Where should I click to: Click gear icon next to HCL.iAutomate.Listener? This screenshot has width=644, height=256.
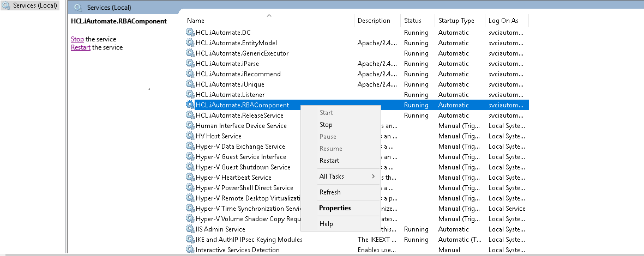(x=190, y=95)
